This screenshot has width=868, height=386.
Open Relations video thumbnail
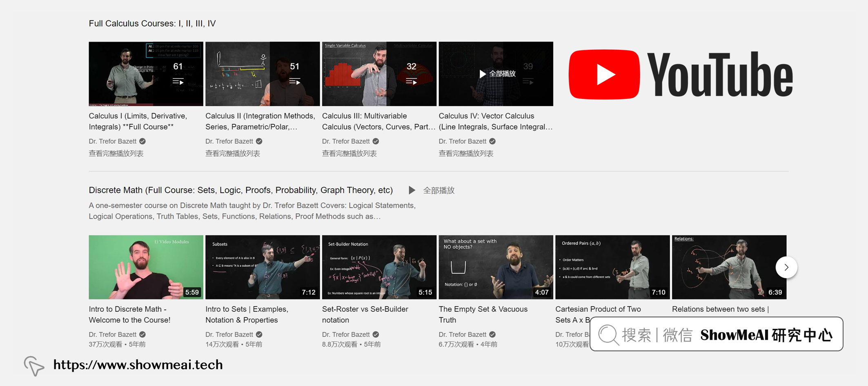[729, 267]
